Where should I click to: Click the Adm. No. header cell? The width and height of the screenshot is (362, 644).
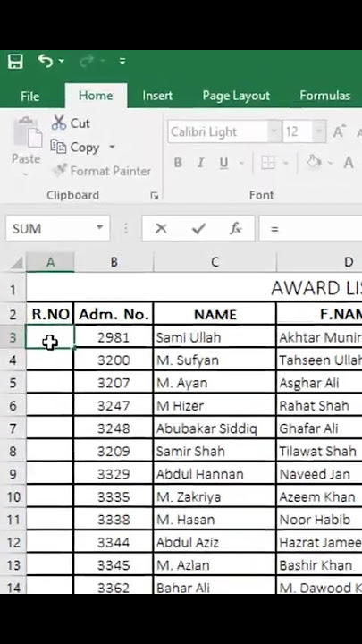pos(114,314)
